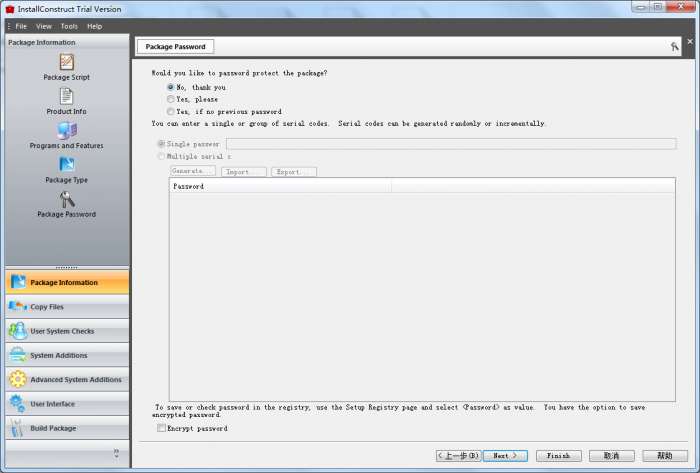Click the Password column header
The height and width of the screenshot is (473, 700).
coord(280,186)
